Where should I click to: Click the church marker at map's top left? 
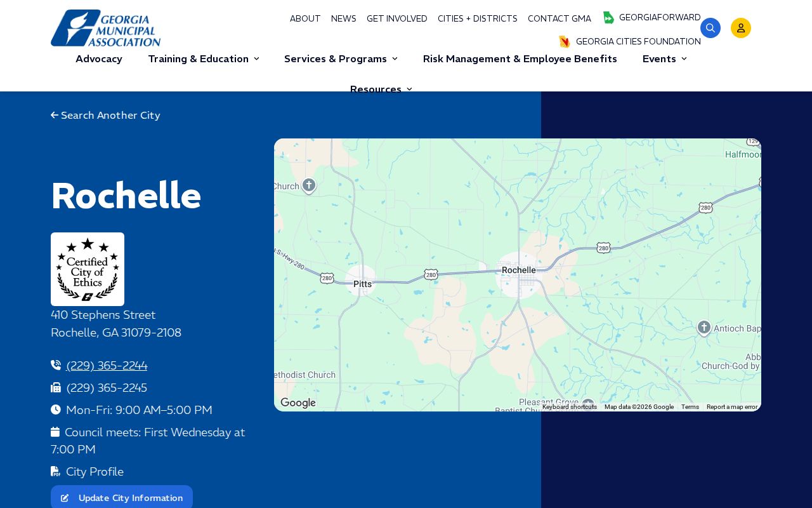pos(309,185)
